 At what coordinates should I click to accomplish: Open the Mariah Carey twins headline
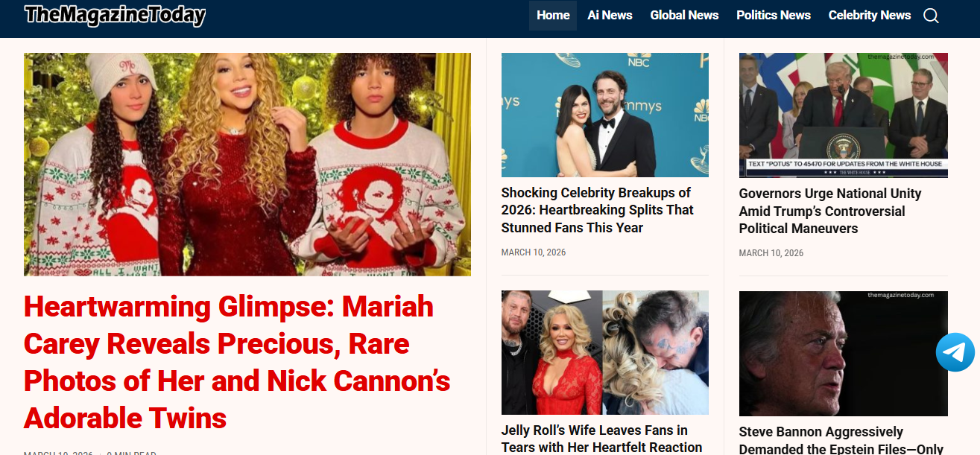(237, 362)
